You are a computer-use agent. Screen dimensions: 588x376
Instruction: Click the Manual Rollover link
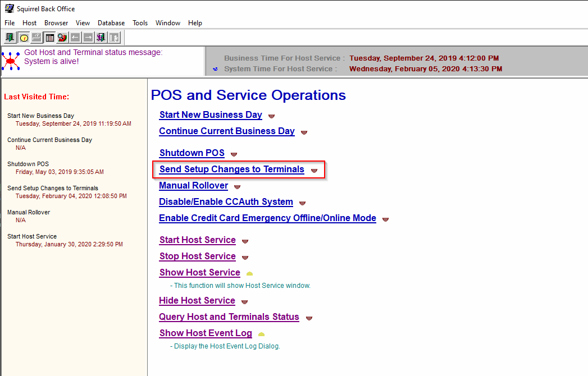point(194,186)
